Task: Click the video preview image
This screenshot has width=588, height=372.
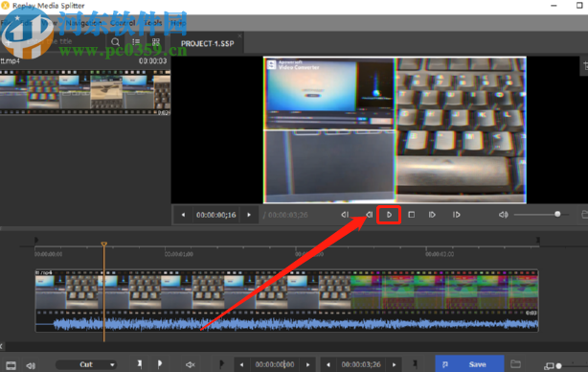Action: click(x=395, y=129)
